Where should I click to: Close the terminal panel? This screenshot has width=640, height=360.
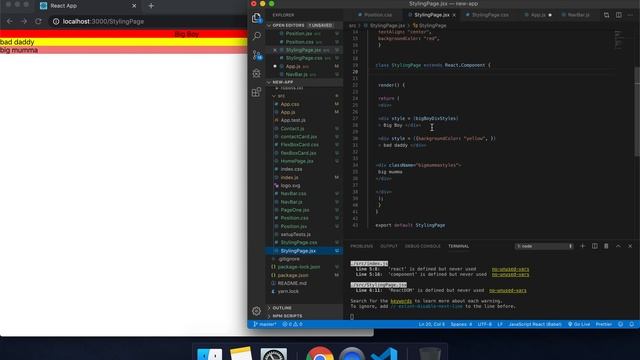(x=630, y=246)
